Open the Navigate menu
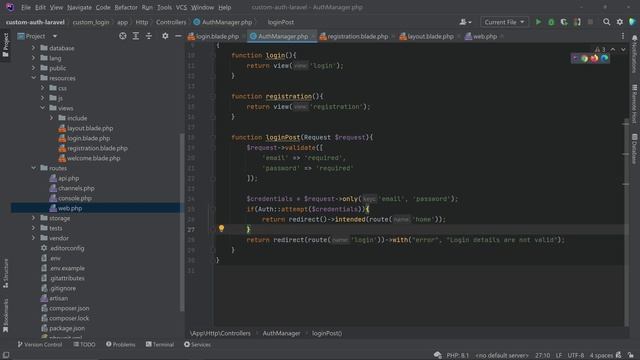640x360 pixels. (x=79, y=7)
